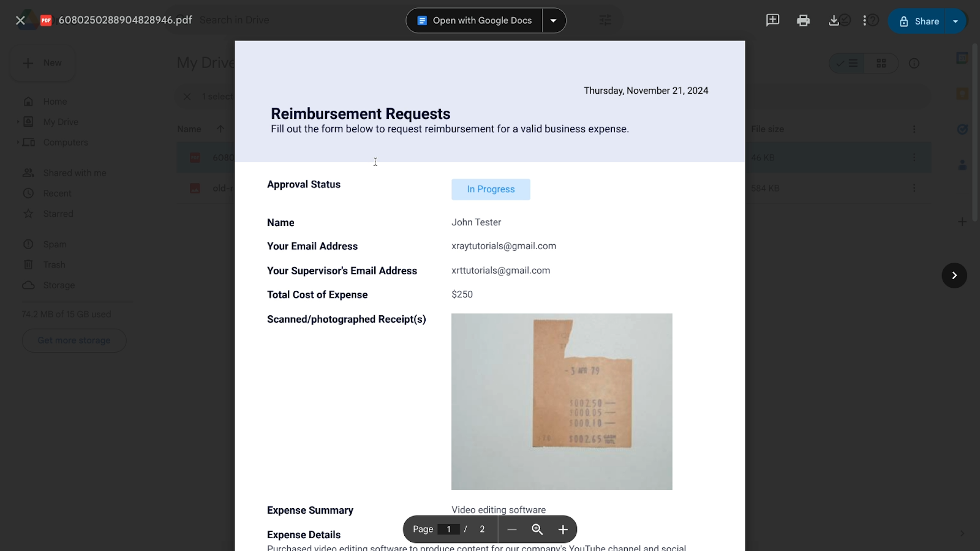Click the Reimbursement Requests heading

click(360, 114)
